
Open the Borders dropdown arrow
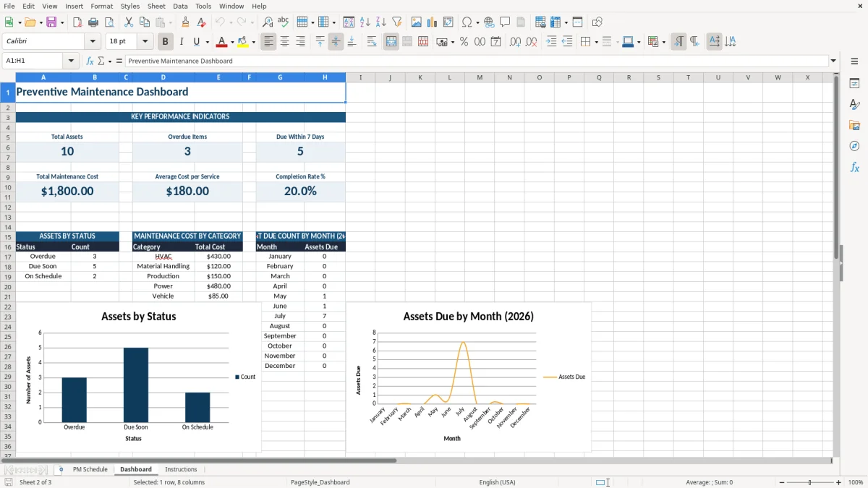(x=595, y=42)
